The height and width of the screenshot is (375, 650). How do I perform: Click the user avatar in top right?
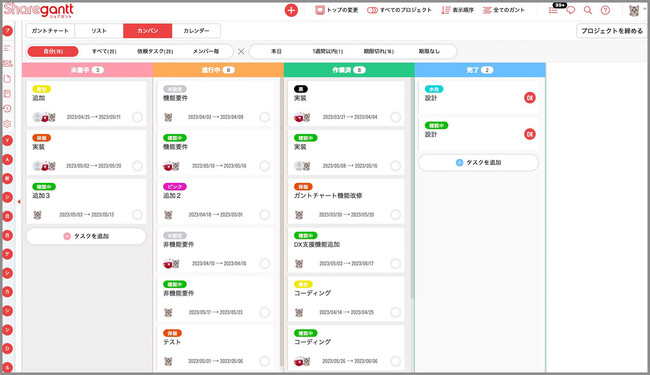click(634, 10)
